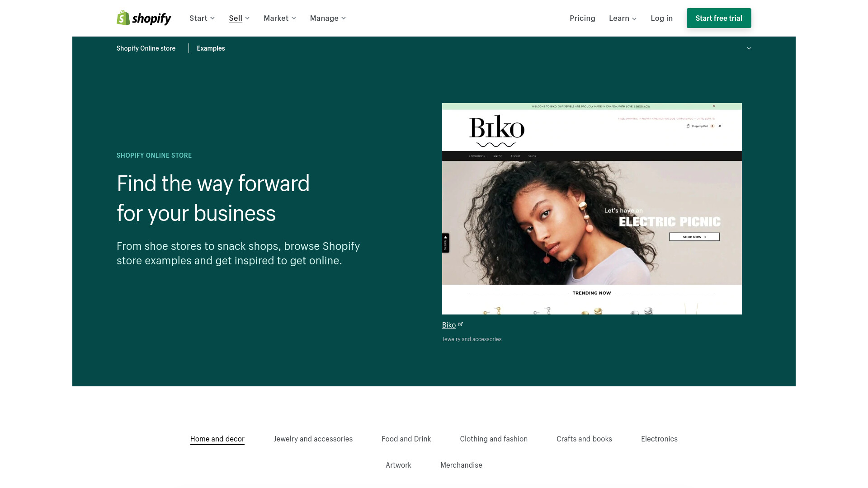Open the Start dropdown menu

point(202,18)
